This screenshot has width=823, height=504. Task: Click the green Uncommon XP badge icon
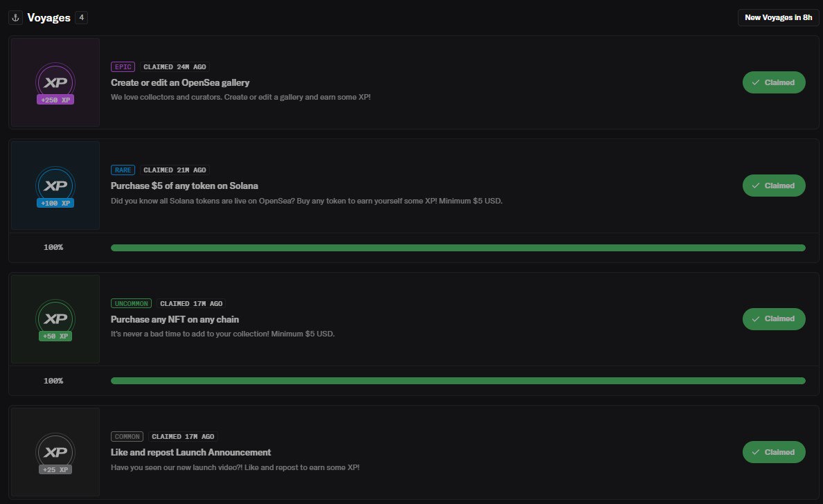pos(55,318)
